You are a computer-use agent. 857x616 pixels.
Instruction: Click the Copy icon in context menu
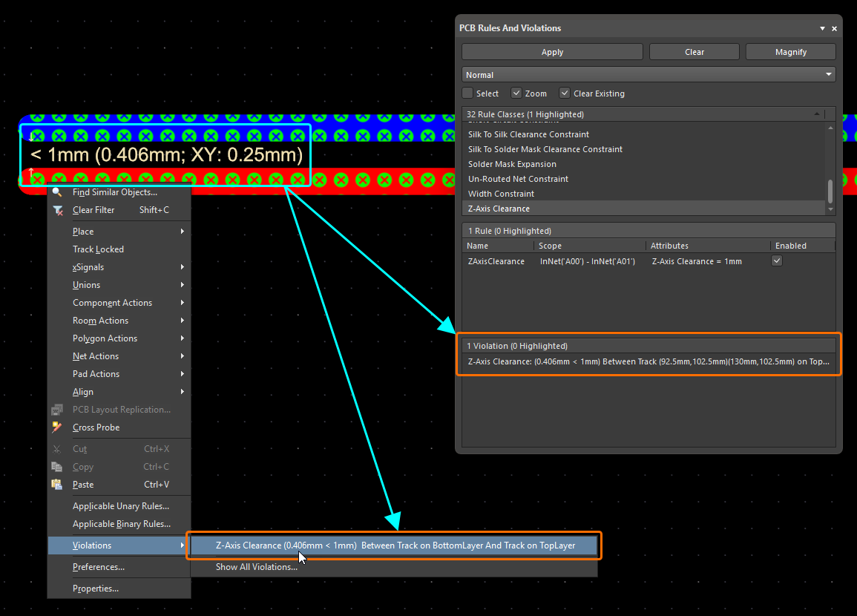(58, 467)
